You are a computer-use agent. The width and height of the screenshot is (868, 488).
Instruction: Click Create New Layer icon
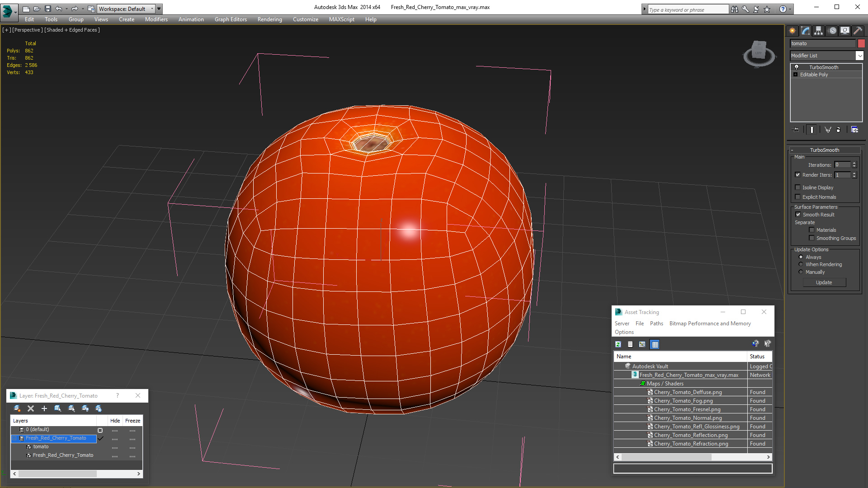click(17, 408)
